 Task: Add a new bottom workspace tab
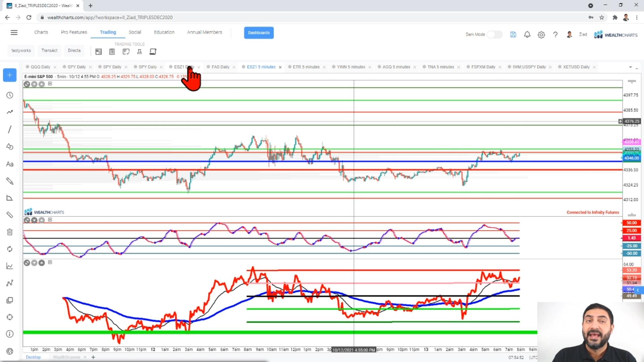tap(93, 357)
